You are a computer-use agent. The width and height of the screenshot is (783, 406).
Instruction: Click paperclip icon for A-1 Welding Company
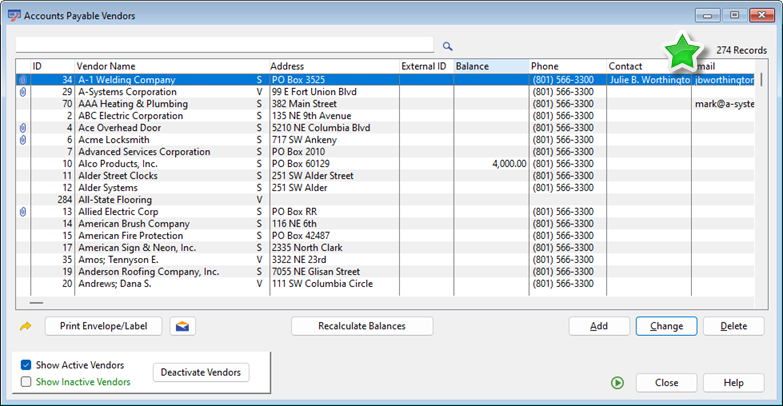pyautogui.click(x=23, y=80)
